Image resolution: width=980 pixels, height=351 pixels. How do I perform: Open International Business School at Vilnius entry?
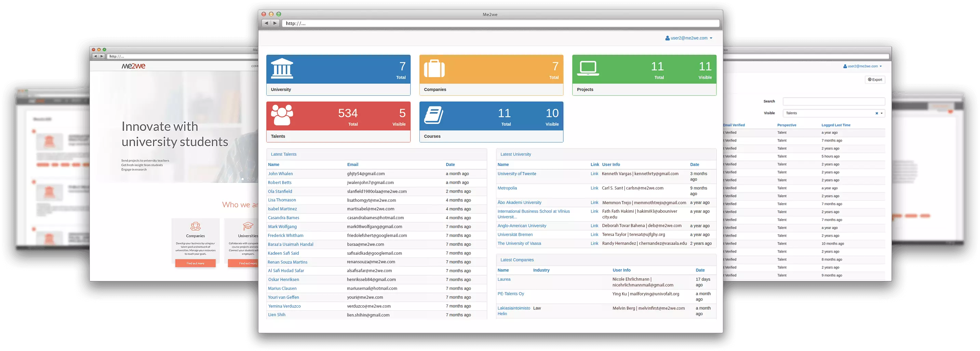tap(533, 214)
